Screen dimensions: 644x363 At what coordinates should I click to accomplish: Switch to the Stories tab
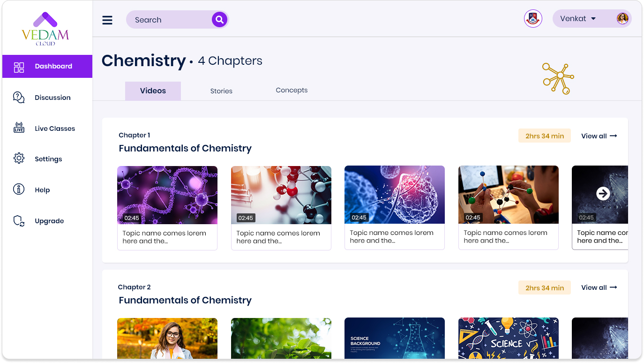click(x=221, y=91)
